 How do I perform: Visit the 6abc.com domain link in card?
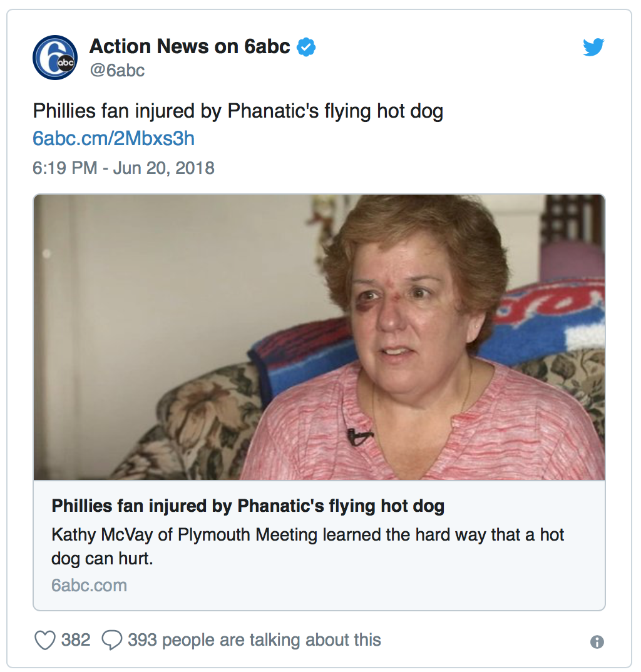pyautogui.click(x=89, y=586)
